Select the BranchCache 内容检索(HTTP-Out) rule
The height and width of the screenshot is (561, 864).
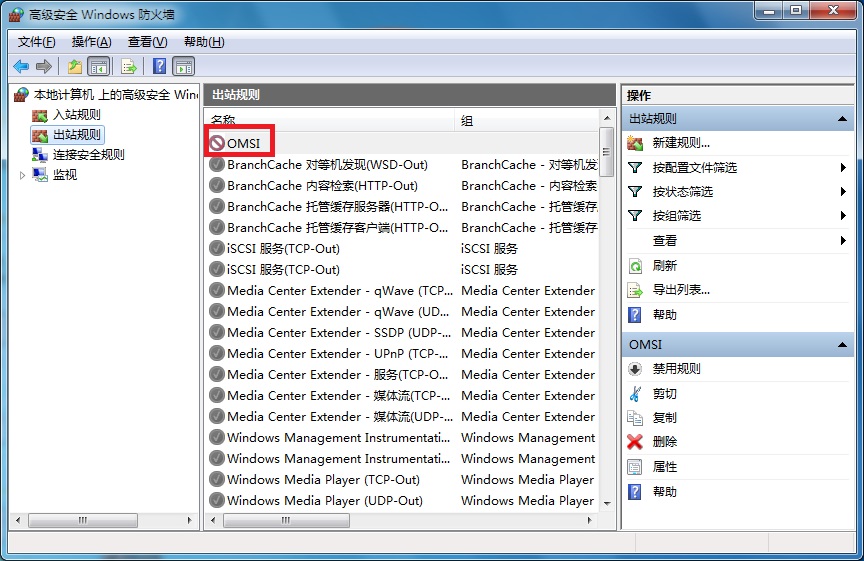coord(322,186)
